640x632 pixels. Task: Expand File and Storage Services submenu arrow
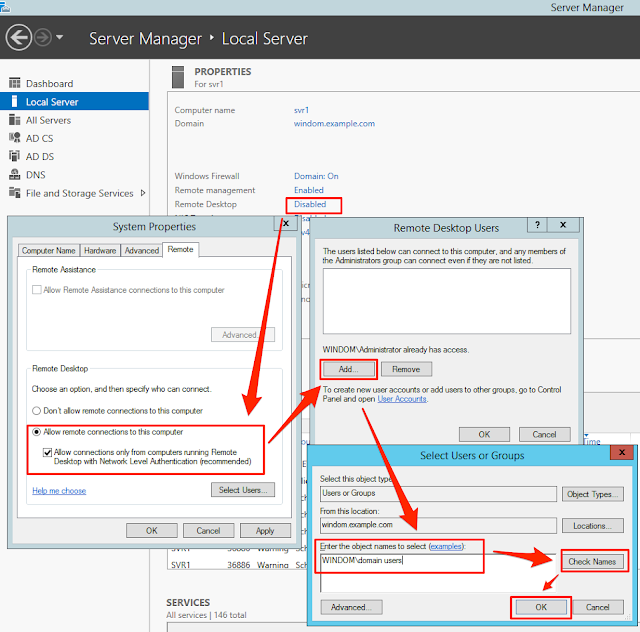pos(143,193)
